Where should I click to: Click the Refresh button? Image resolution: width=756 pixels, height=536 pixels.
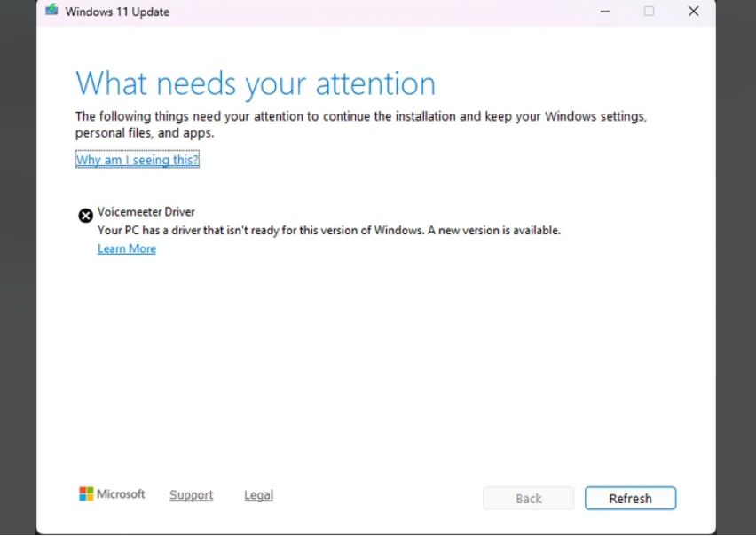tap(630, 498)
